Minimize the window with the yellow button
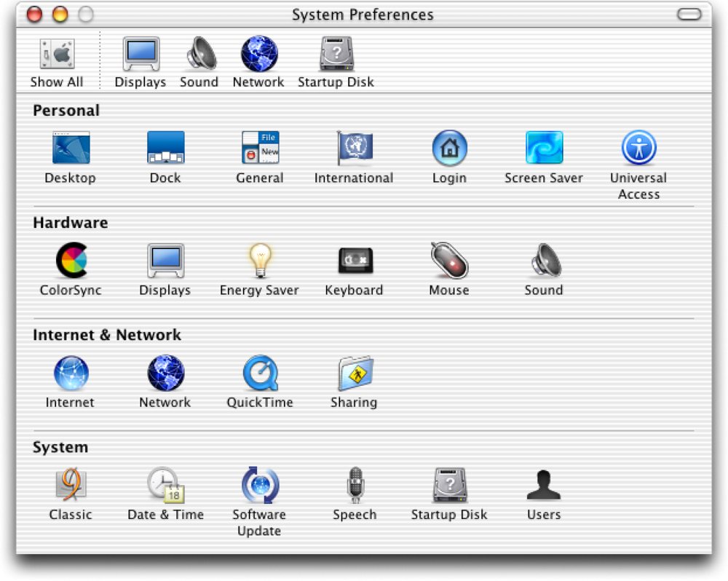 pyautogui.click(x=60, y=15)
